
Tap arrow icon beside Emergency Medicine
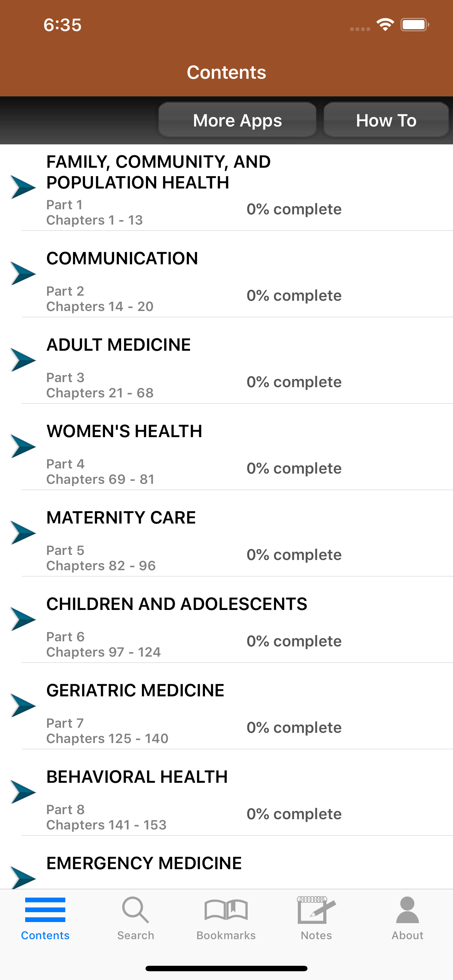coord(23,877)
